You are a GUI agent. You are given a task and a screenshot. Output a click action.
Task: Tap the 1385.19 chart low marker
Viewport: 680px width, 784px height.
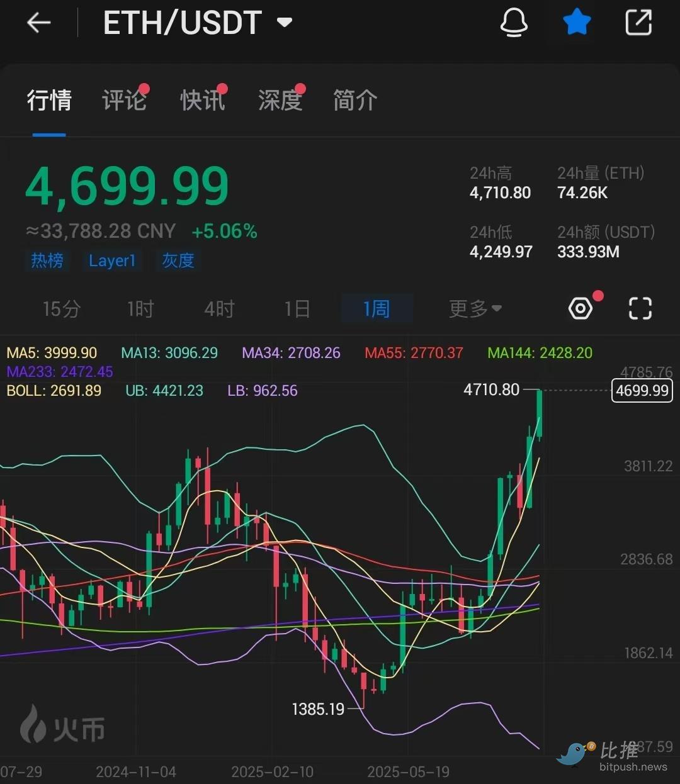(x=318, y=709)
